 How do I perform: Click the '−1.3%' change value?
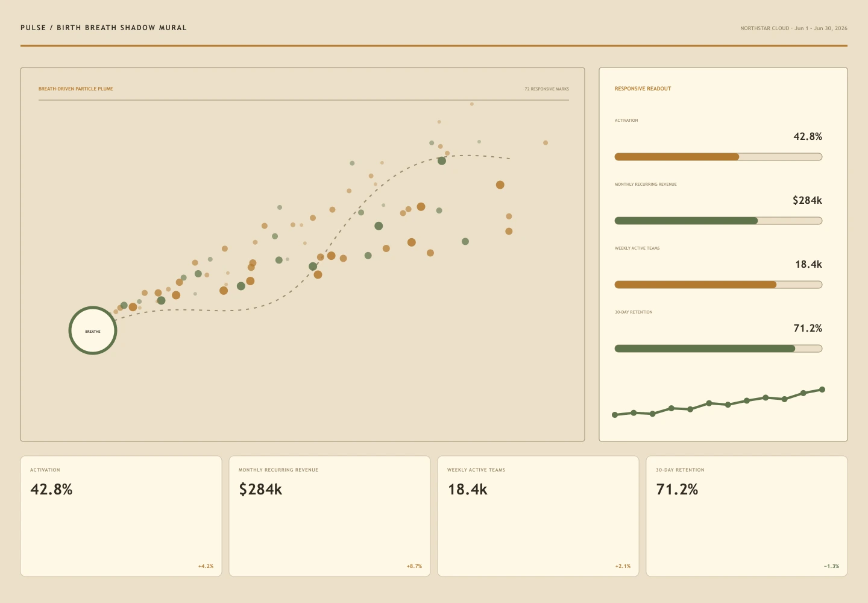[831, 566]
